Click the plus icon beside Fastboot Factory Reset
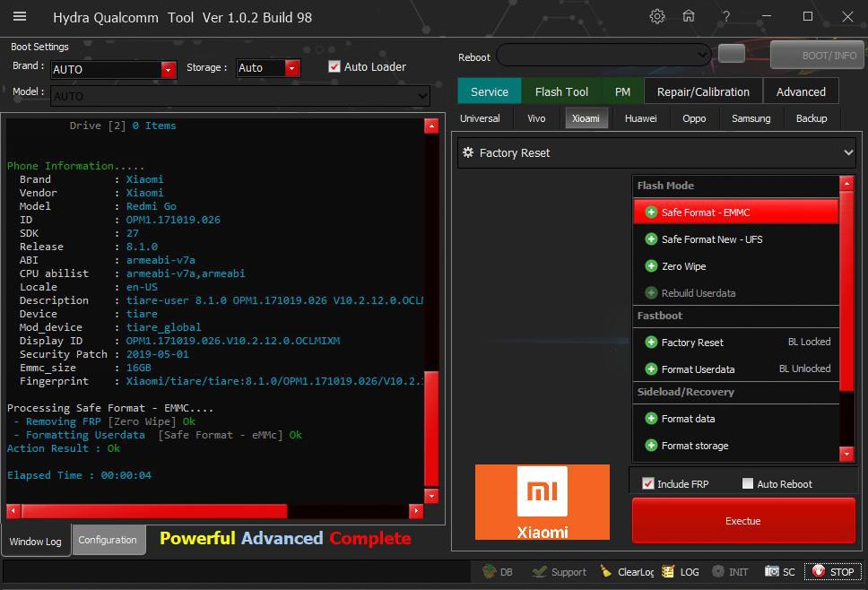 651,342
